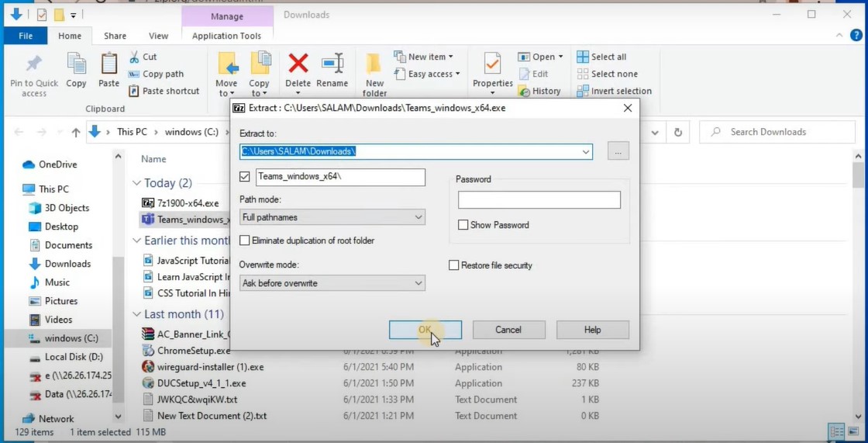Switch to the View ribbon tab

coord(158,36)
